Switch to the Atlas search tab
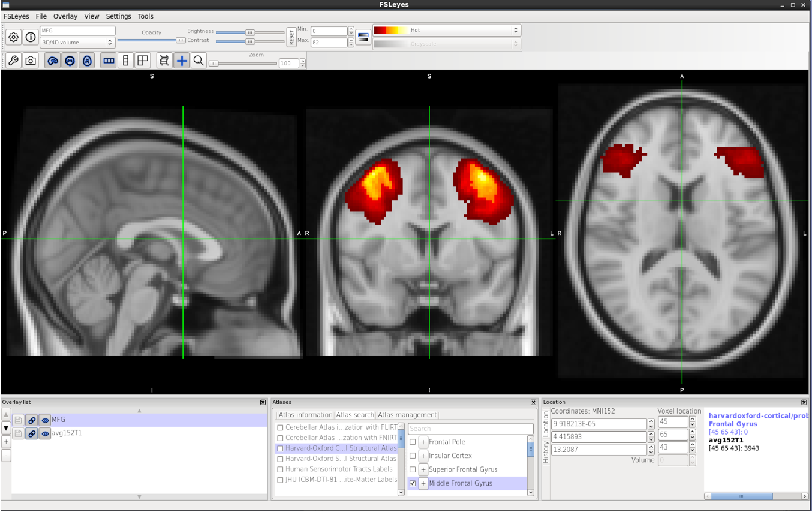Screen dimensions: 812x512 tap(355, 415)
